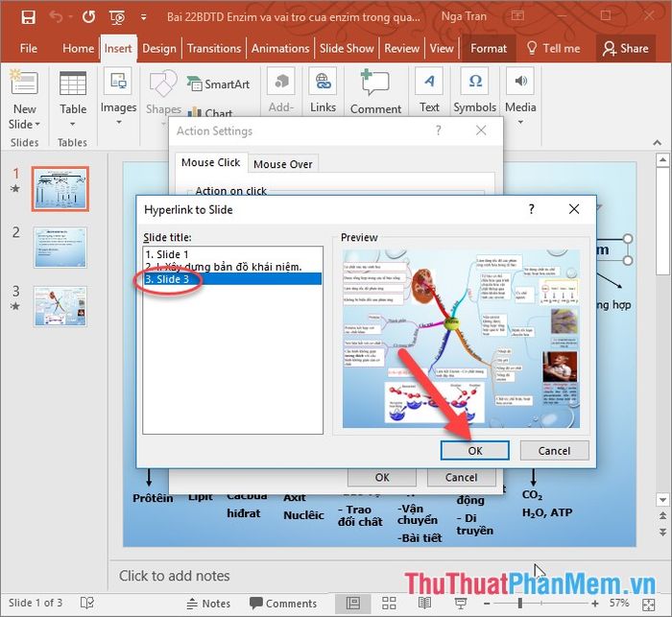This screenshot has width=672, height=617.
Task: Open Customize Quick Access Toolbar arrow
Action: 144,17
